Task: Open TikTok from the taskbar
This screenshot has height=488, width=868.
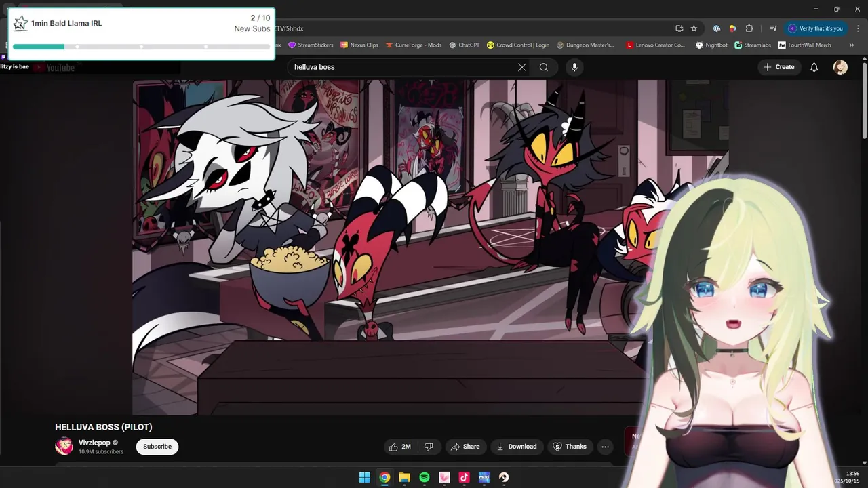Action: pos(464,477)
